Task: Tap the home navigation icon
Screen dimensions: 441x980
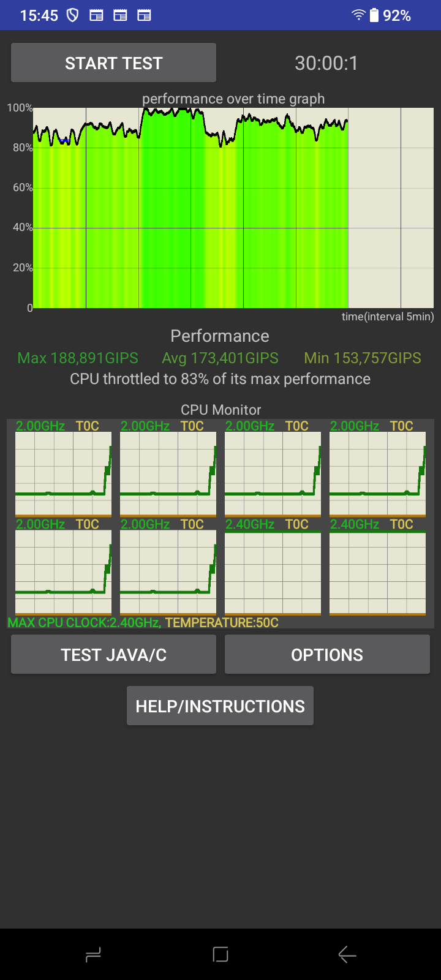Action: 221,954
